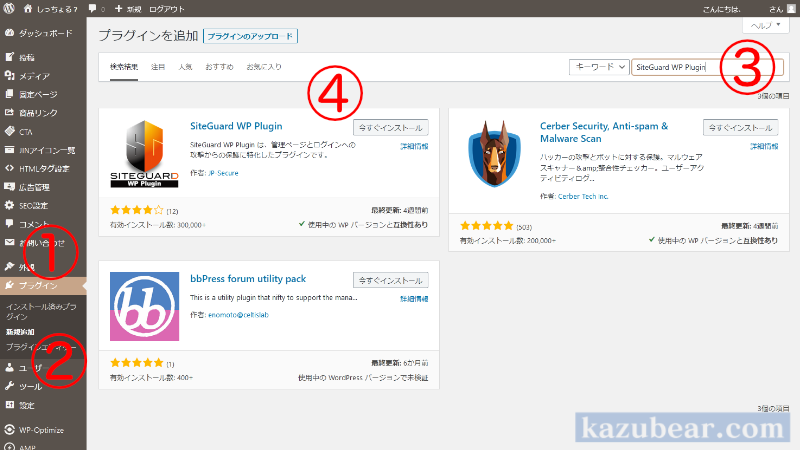Click the WP-Optimize icon
Viewport: 800px width, 450px height.
point(9,430)
